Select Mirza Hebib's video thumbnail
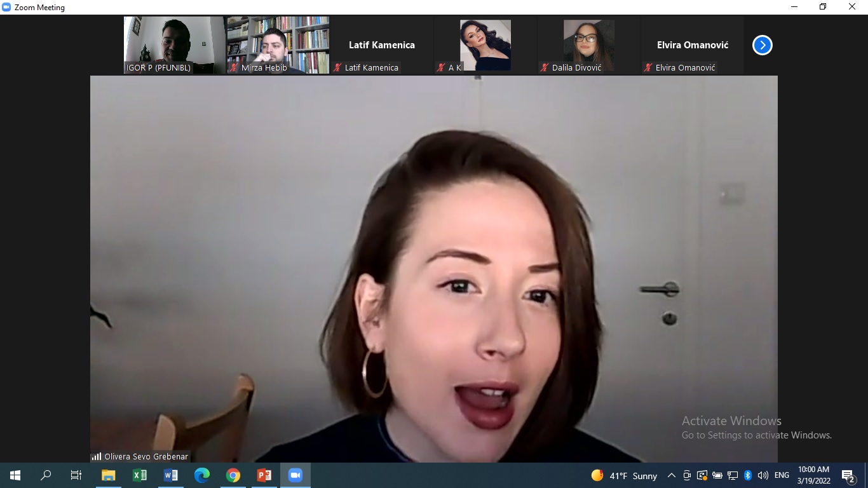Screen dimensions: 868x488 point(278,45)
